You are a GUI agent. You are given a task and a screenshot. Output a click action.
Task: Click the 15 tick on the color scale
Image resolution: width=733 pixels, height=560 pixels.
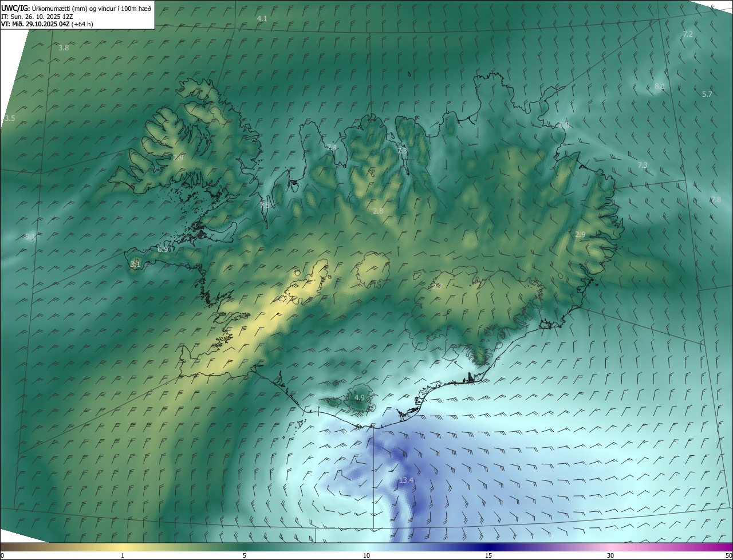coord(488,556)
